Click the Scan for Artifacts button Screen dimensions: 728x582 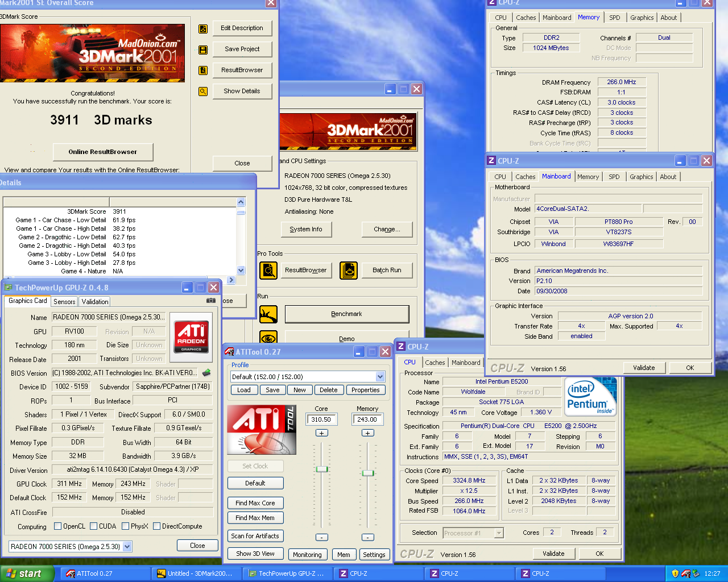[x=255, y=536]
